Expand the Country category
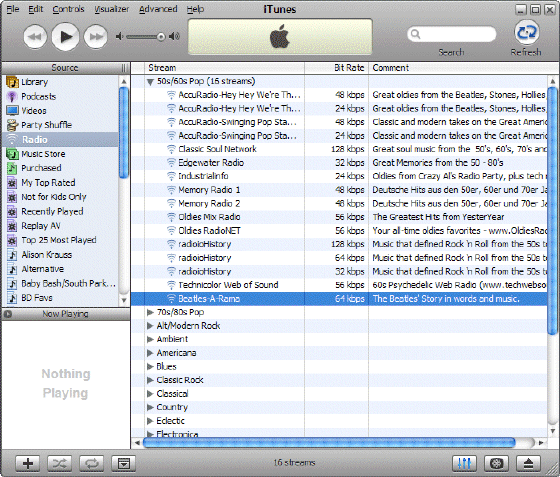 [150, 407]
